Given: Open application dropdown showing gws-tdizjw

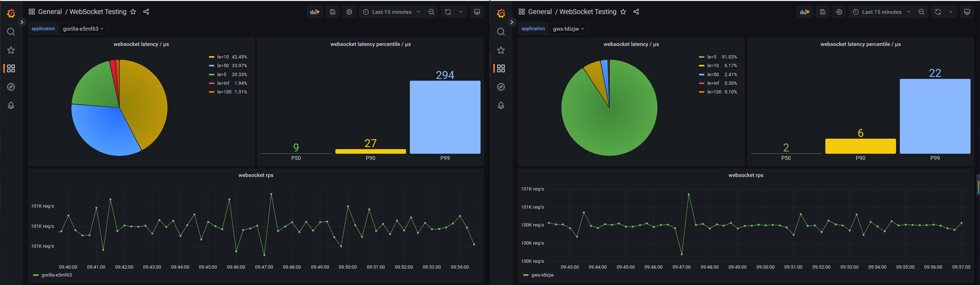Looking at the screenshot, I should 568,29.
